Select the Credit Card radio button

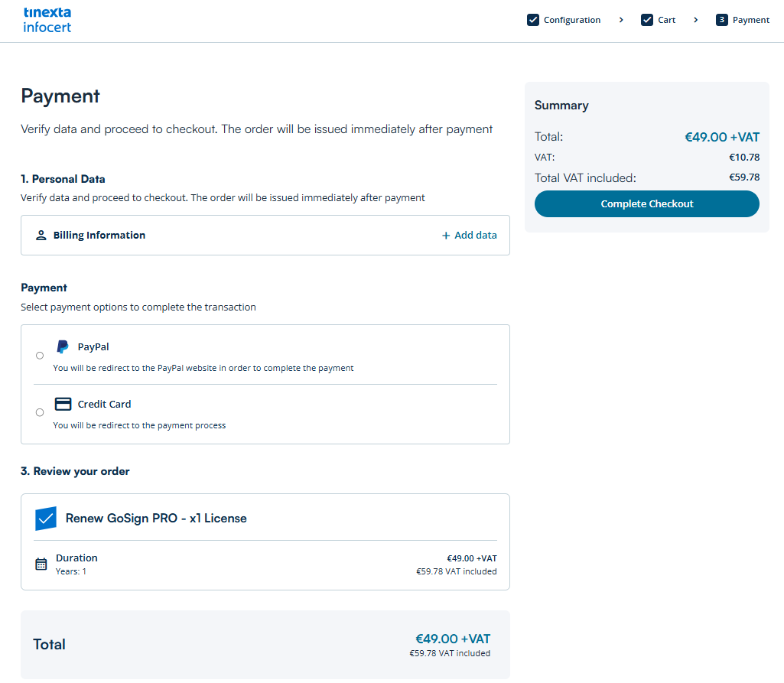click(40, 412)
